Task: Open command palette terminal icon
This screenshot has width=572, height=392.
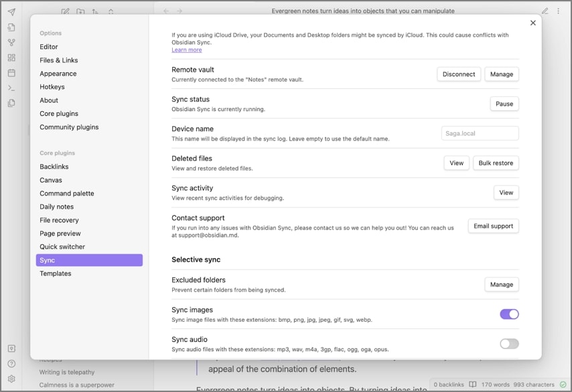Action: (11, 88)
